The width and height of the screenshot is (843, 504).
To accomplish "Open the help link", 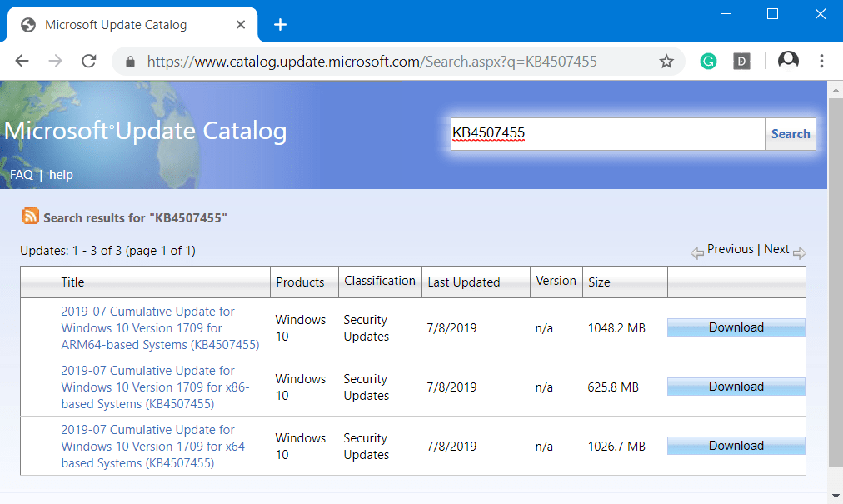I will (61, 175).
